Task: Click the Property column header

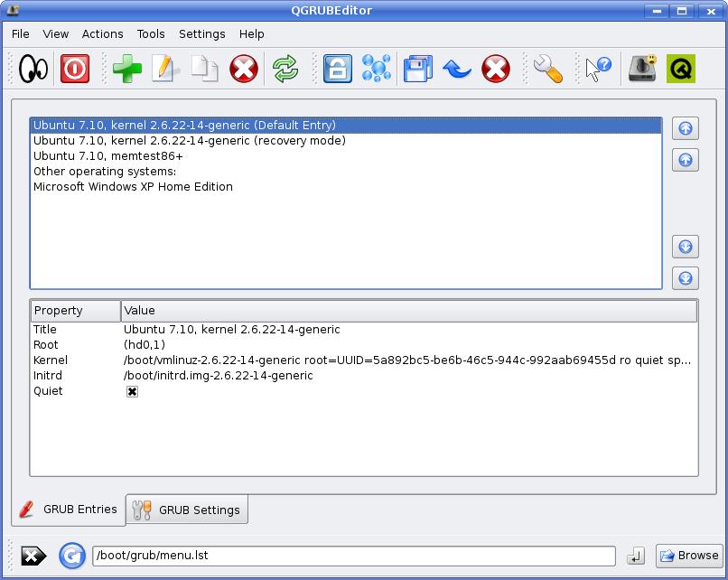Action: click(x=76, y=311)
